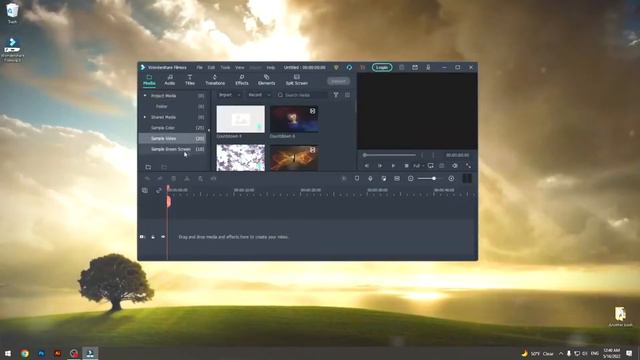Viewport: 640px width, 360px height.
Task: Open the Import dropdown
Action: tap(229, 95)
